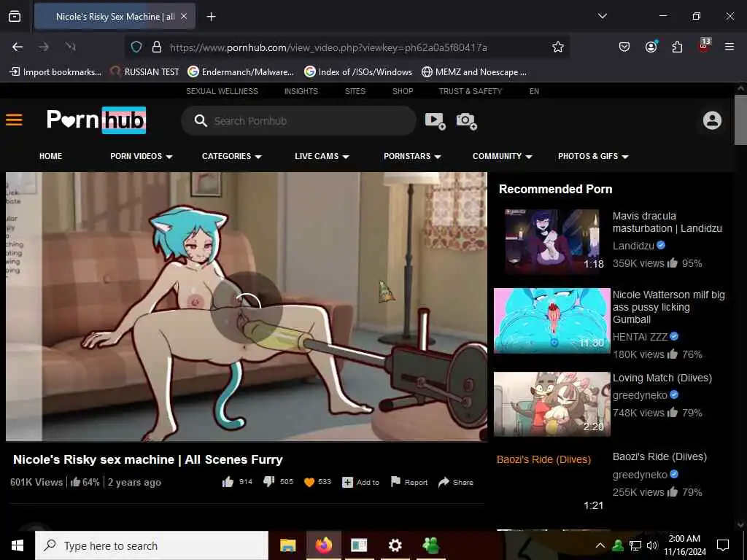This screenshot has height=560, width=747.
Task: Click the volume speaker tray icon
Action: (651, 545)
